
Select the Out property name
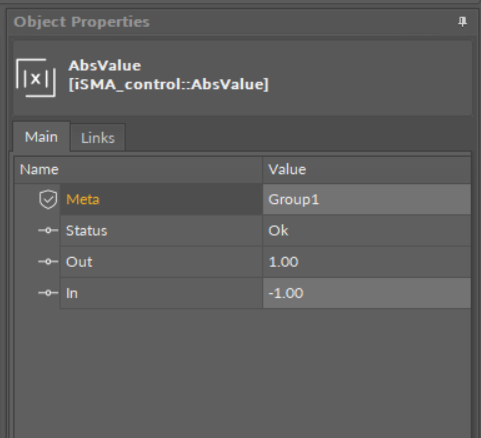79,262
